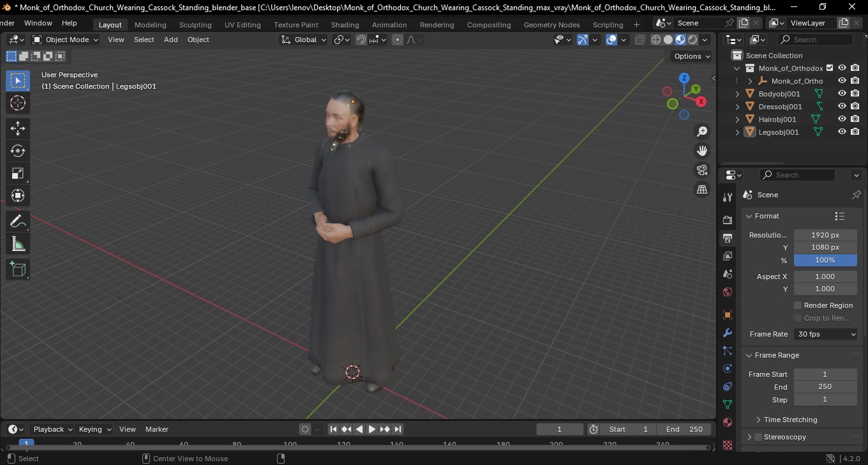This screenshot has height=465, width=868.
Task: Jump to the first frame
Action: coord(334,429)
